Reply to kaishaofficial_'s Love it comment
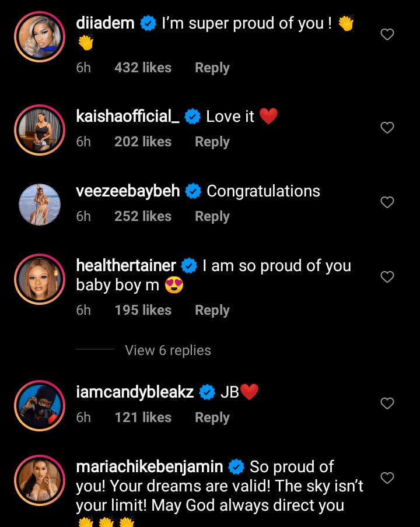The image size is (420, 527). pos(212,142)
